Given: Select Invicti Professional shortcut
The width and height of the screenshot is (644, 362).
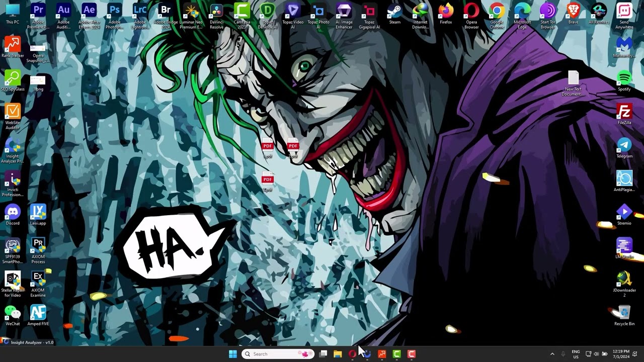Looking at the screenshot, I should tap(13, 184).
